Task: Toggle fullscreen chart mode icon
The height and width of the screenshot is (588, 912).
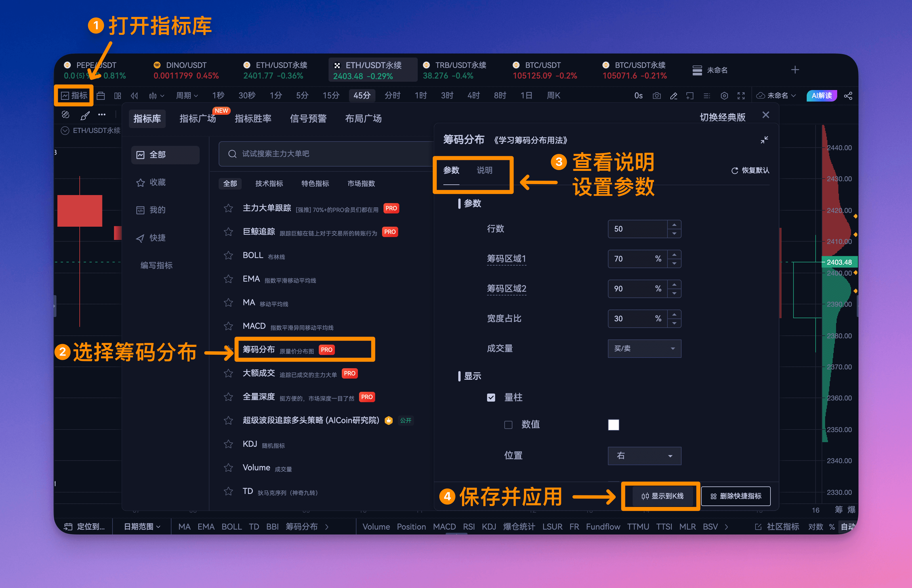Action: point(741,96)
